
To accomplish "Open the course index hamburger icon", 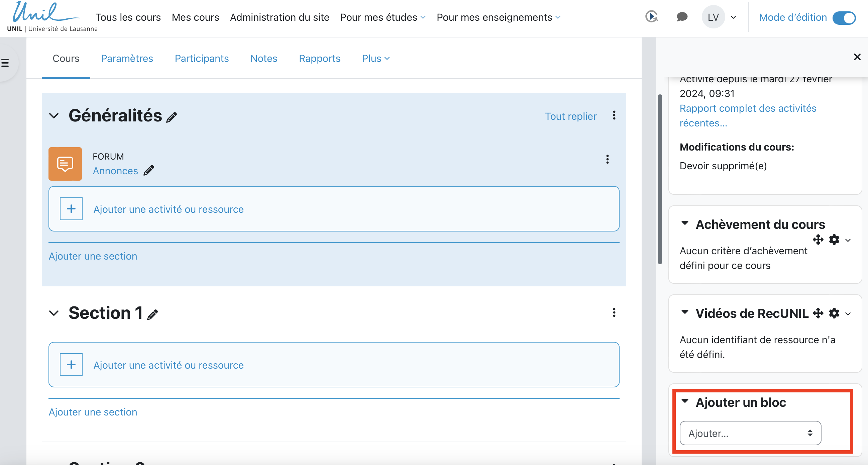I will click(5, 63).
